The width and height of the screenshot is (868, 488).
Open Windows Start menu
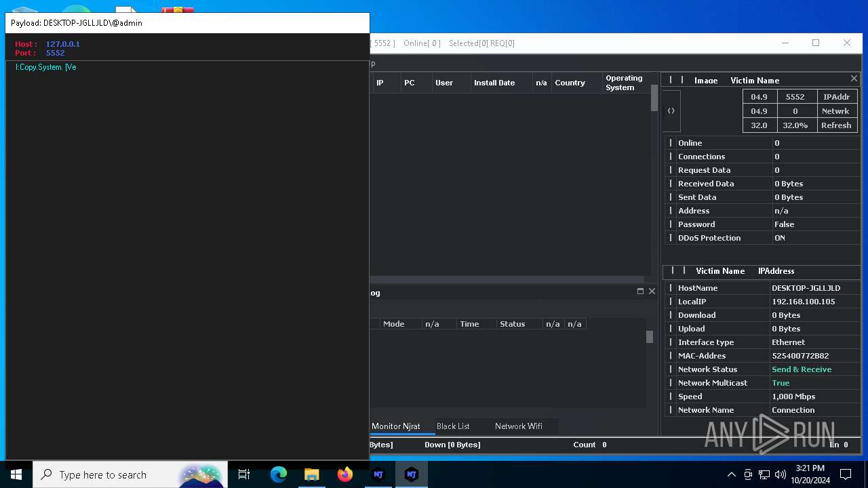coord(16,474)
